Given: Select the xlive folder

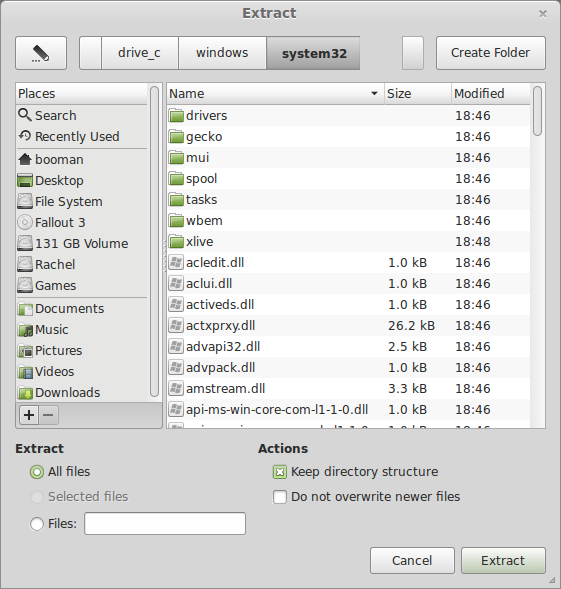Looking at the screenshot, I should (348, 242).
